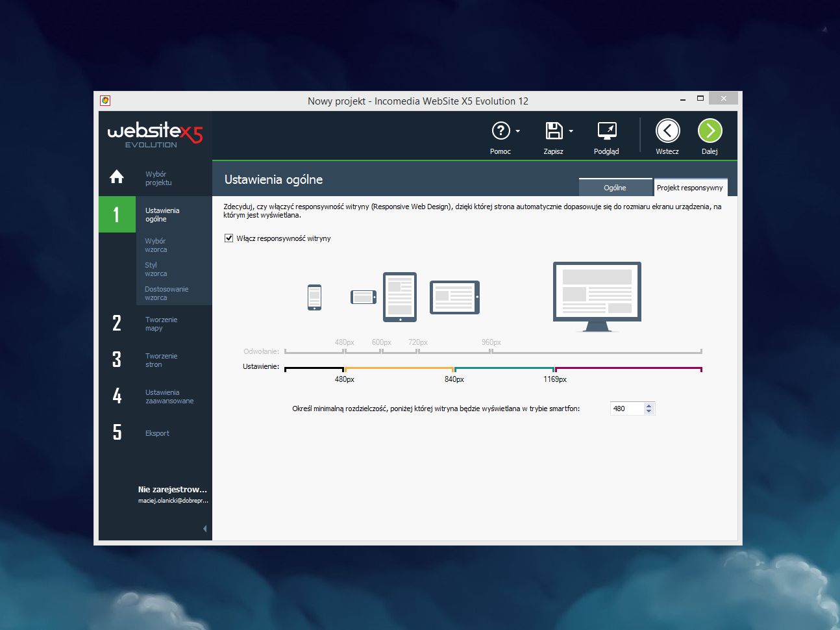Open Dostosowanie wzorca in the sidebar
The width and height of the screenshot is (840, 630).
click(x=166, y=294)
